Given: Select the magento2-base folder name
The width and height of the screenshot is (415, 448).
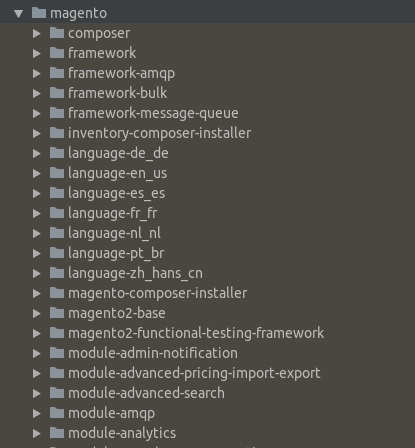Looking at the screenshot, I should point(117,314).
